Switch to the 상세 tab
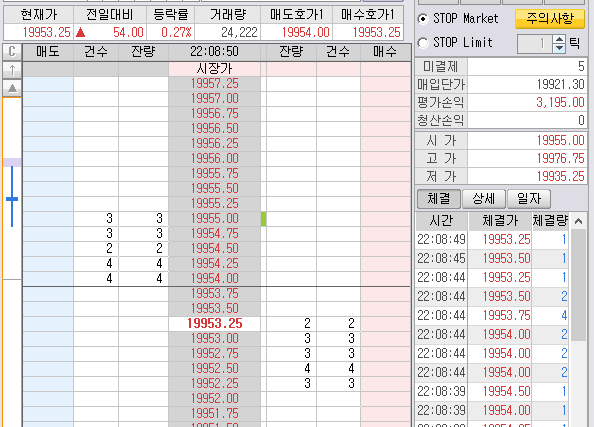The height and width of the screenshot is (427, 594). pos(484,199)
